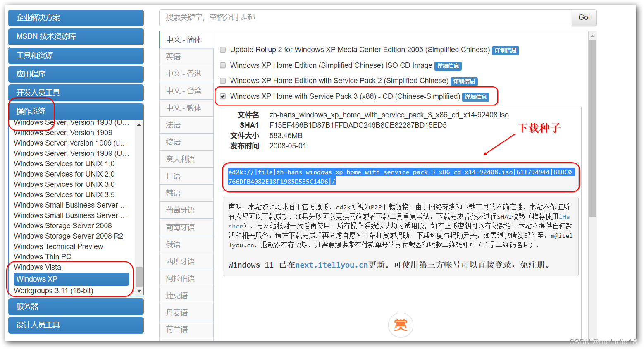Click the Go! search button
Viewport: 644px width, 349px height.
pyautogui.click(x=584, y=17)
